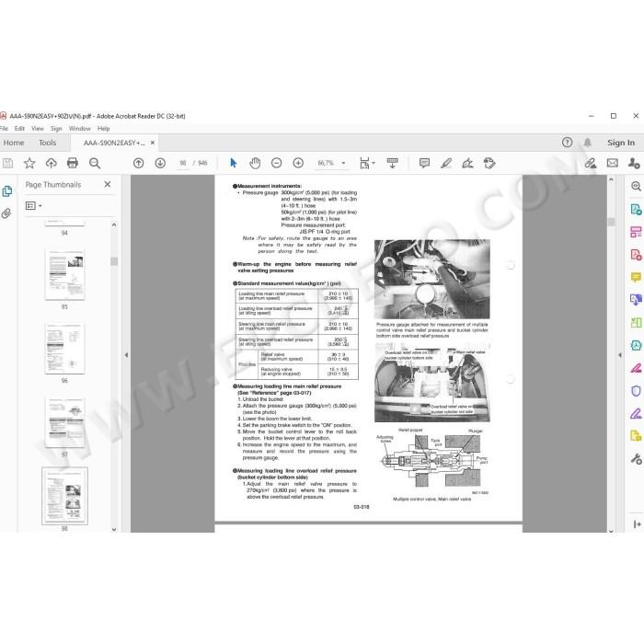Open the Sign menu
644x644 pixels.
pos(56,129)
